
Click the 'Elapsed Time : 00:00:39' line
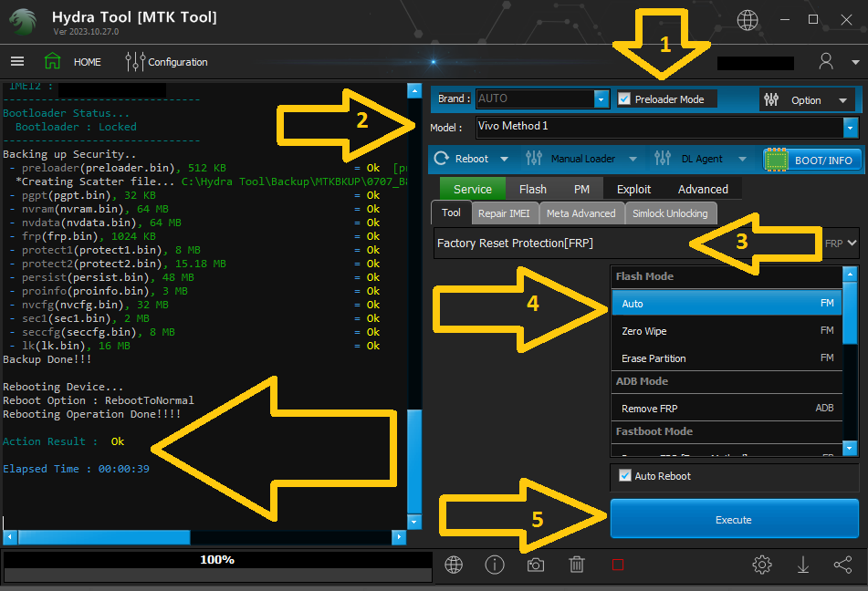tap(76, 469)
